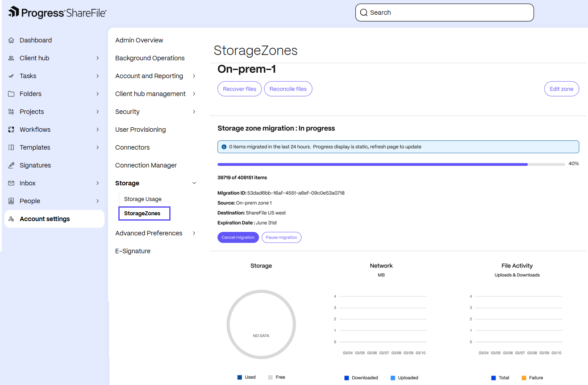
Task: Expand the Templates sidebar chevron
Action: 98,147
